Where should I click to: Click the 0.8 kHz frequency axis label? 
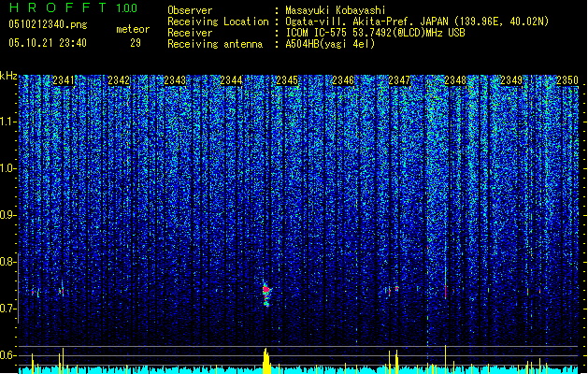click(8, 262)
